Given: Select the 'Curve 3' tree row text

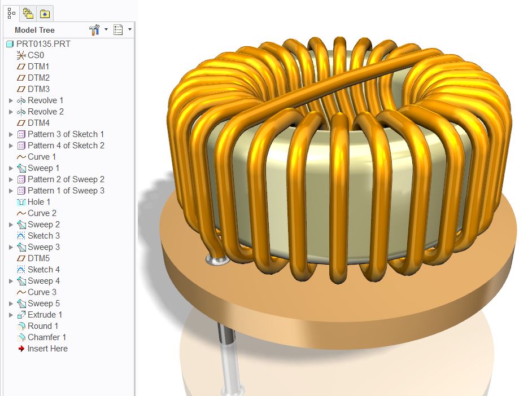Looking at the screenshot, I should (42, 292).
